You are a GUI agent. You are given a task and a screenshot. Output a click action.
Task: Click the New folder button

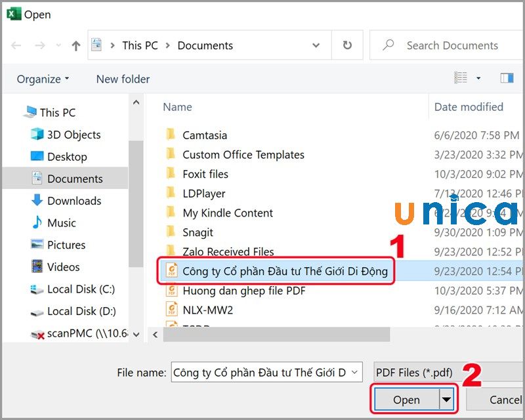coord(123,79)
